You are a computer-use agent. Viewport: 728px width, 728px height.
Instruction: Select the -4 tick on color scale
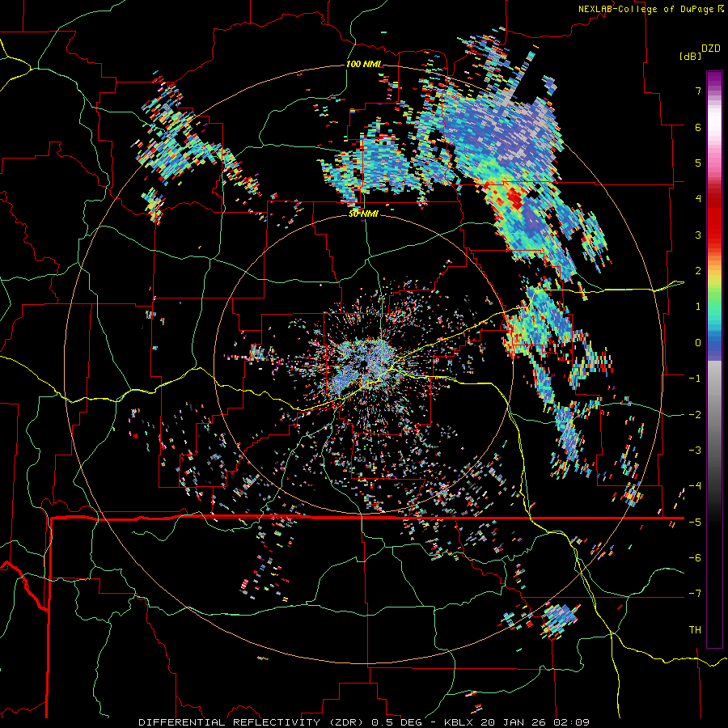coord(695,486)
